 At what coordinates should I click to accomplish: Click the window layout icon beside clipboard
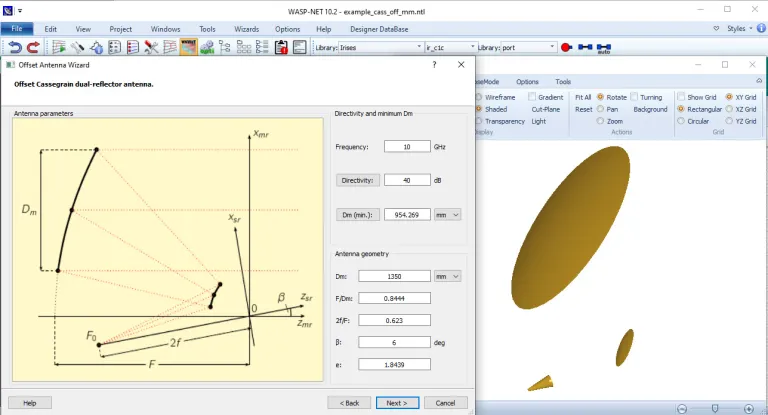tap(299, 47)
